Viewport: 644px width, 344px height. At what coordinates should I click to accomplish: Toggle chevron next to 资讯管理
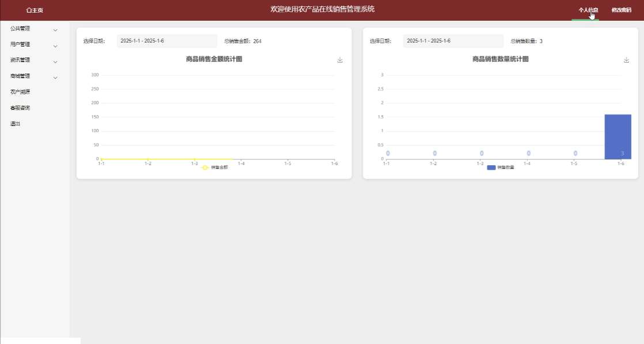55,62
